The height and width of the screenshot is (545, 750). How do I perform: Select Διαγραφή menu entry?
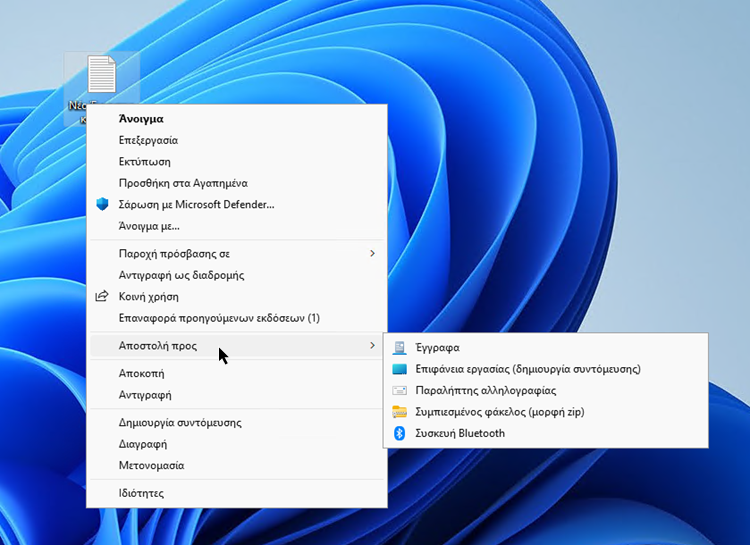click(x=237, y=444)
